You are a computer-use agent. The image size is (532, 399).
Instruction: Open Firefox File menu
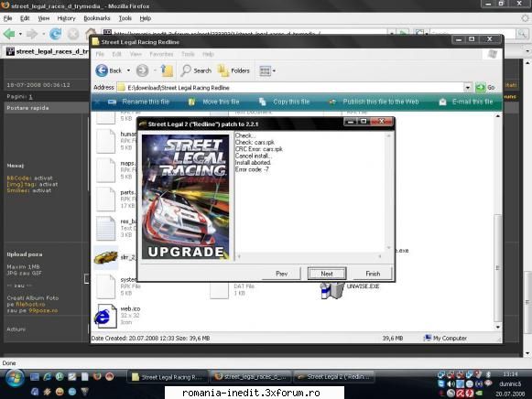pos(8,18)
